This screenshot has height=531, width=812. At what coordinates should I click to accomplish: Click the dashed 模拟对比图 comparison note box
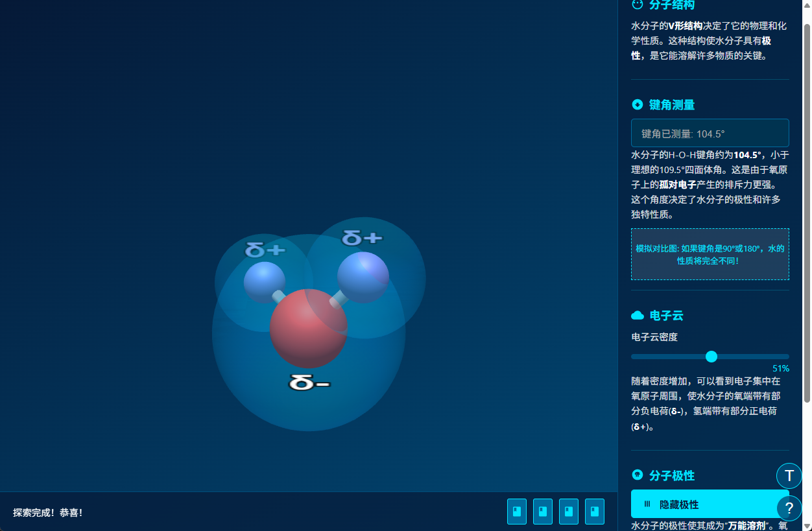[x=710, y=254]
